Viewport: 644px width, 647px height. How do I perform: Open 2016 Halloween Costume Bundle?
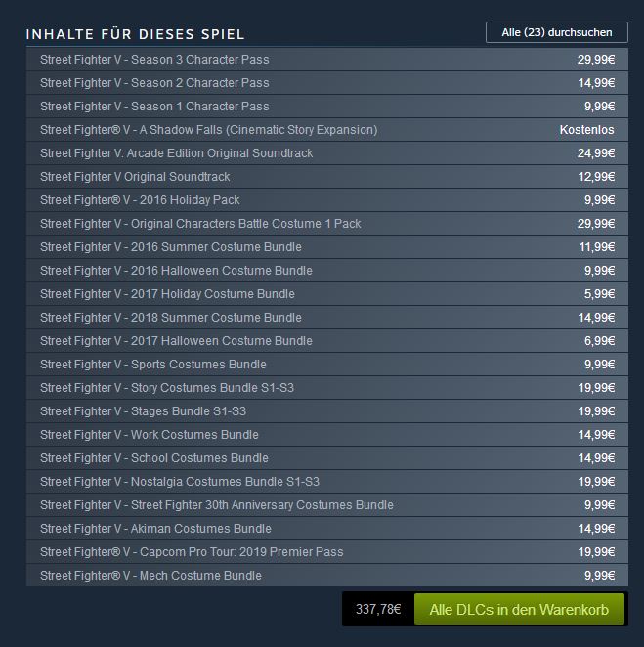(x=327, y=271)
